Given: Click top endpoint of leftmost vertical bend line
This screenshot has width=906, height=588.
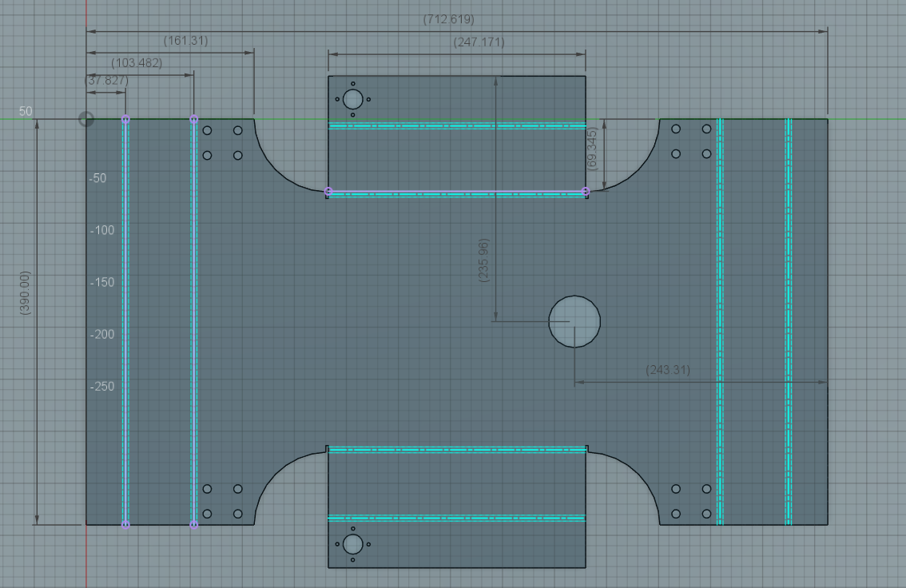Looking at the screenshot, I should 125,119.
